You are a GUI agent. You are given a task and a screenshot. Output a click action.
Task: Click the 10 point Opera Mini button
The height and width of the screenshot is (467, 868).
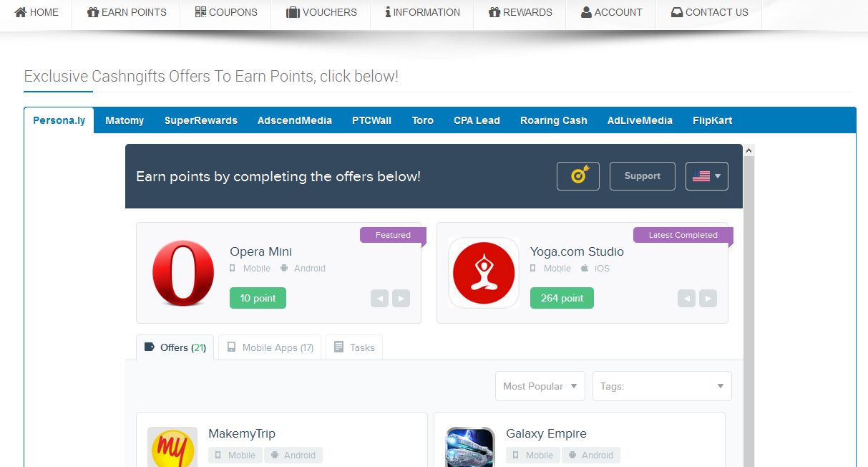click(x=258, y=298)
